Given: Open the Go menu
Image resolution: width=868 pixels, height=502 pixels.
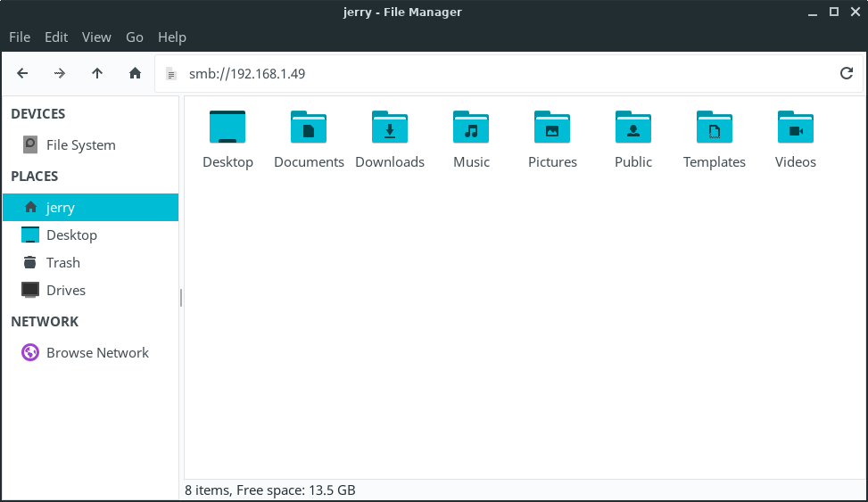Looking at the screenshot, I should pos(135,37).
